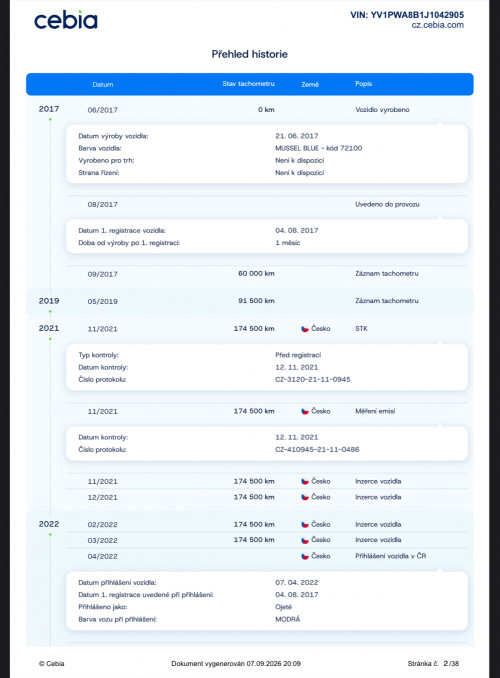
Task: Click the 05/2019 Záznam tachometru entry
Action: click(267, 301)
